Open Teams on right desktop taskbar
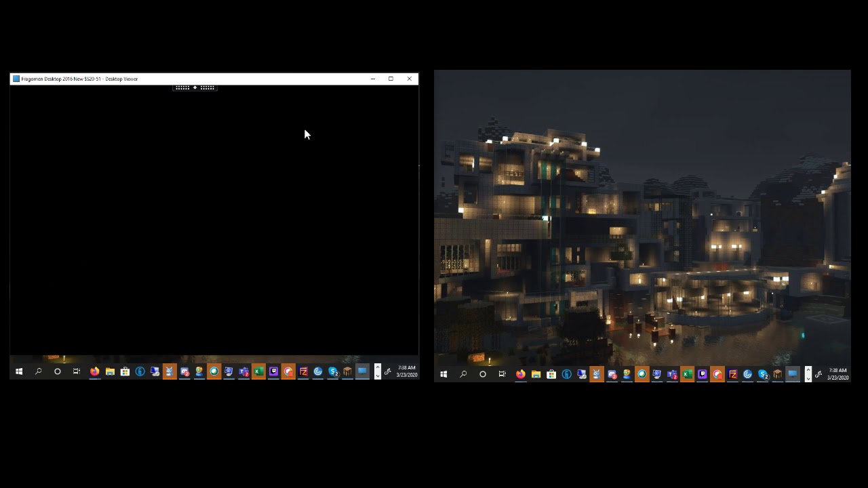The height and width of the screenshot is (488, 868). pos(672,374)
